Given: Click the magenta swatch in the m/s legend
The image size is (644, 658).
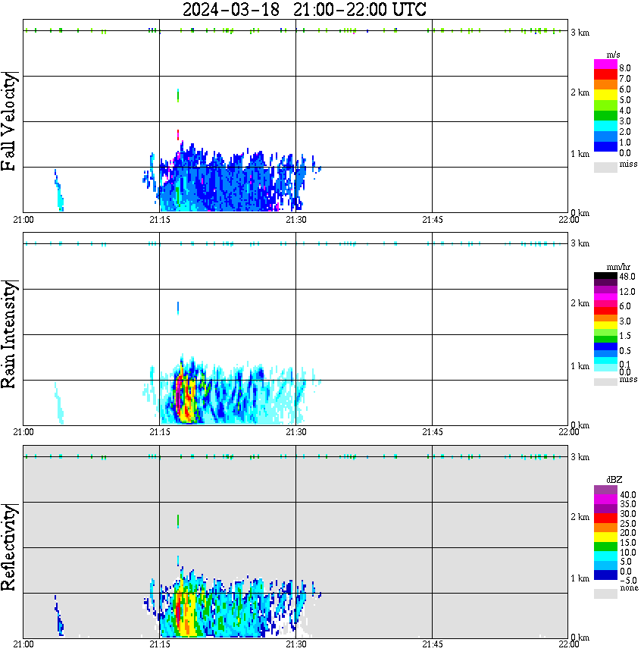Looking at the screenshot, I should tap(605, 64).
